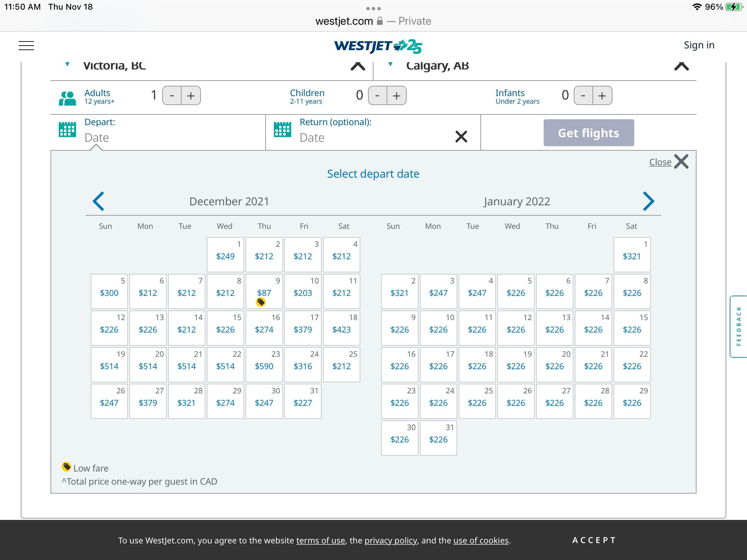The height and width of the screenshot is (560, 747).
Task: Open the Sign in link
Action: (699, 45)
